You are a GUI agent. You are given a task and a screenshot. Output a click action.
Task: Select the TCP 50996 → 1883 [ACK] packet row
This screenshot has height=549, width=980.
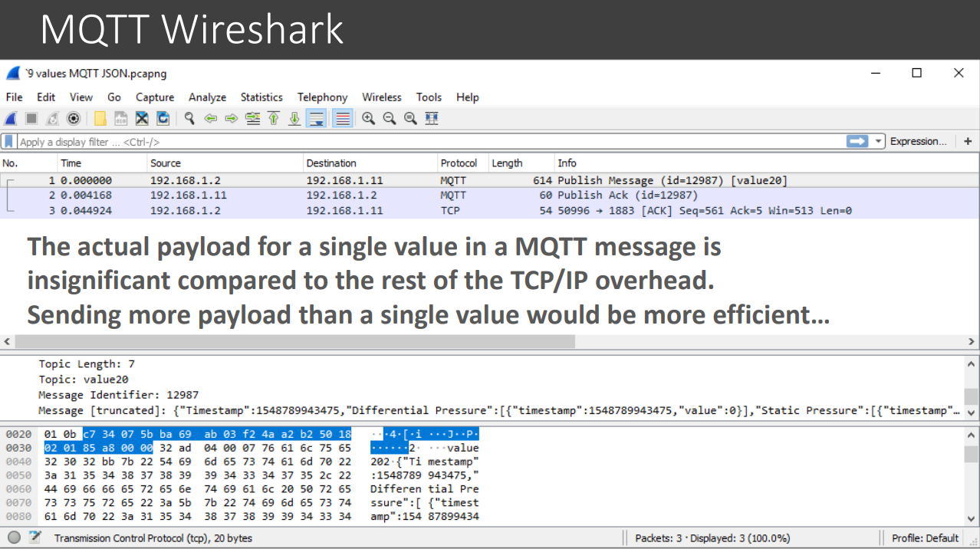point(490,210)
